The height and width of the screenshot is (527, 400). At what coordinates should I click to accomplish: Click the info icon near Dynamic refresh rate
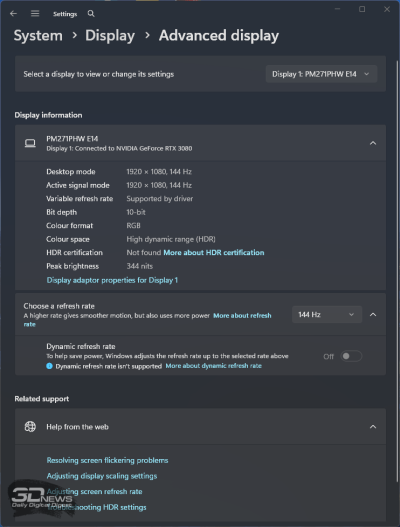[x=49, y=366]
